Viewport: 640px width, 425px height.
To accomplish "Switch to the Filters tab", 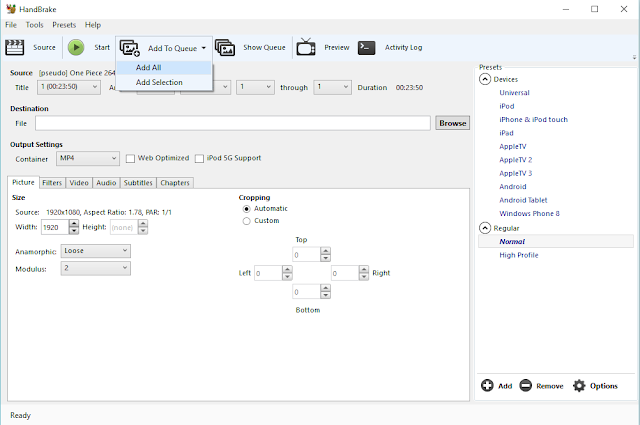I will pyautogui.click(x=52, y=183).
